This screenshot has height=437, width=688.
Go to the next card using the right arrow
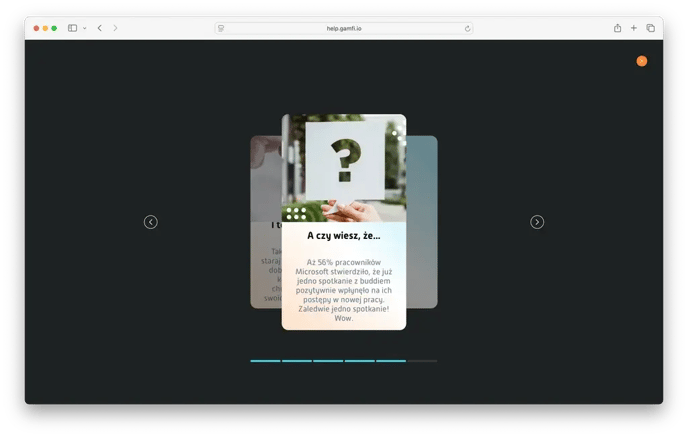(x=537, y=222)
